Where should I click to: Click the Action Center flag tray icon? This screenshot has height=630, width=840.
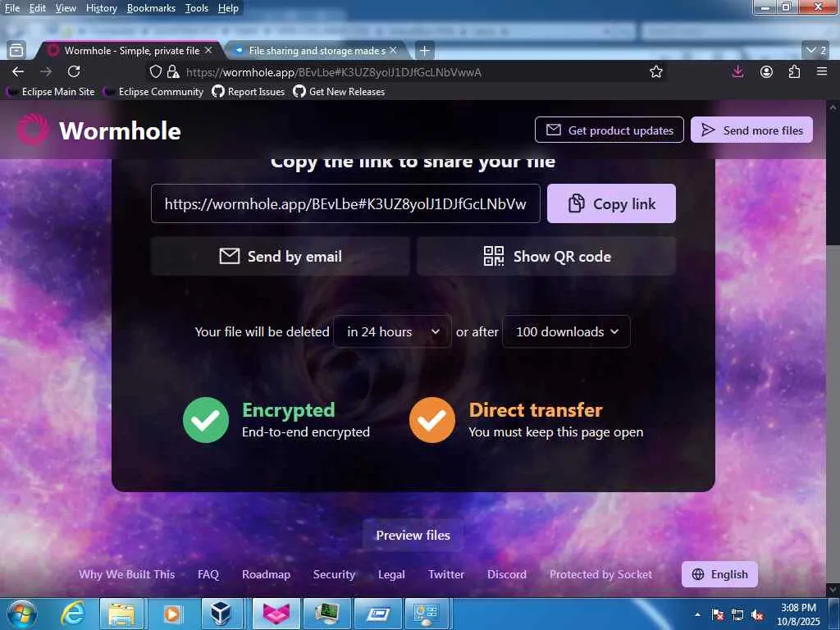pos(718,615)
